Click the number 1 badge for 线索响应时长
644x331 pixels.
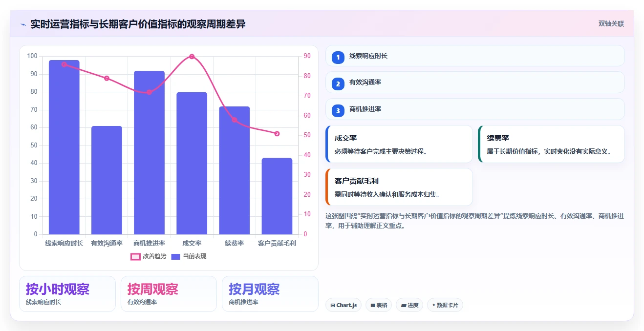click(338, 58)
